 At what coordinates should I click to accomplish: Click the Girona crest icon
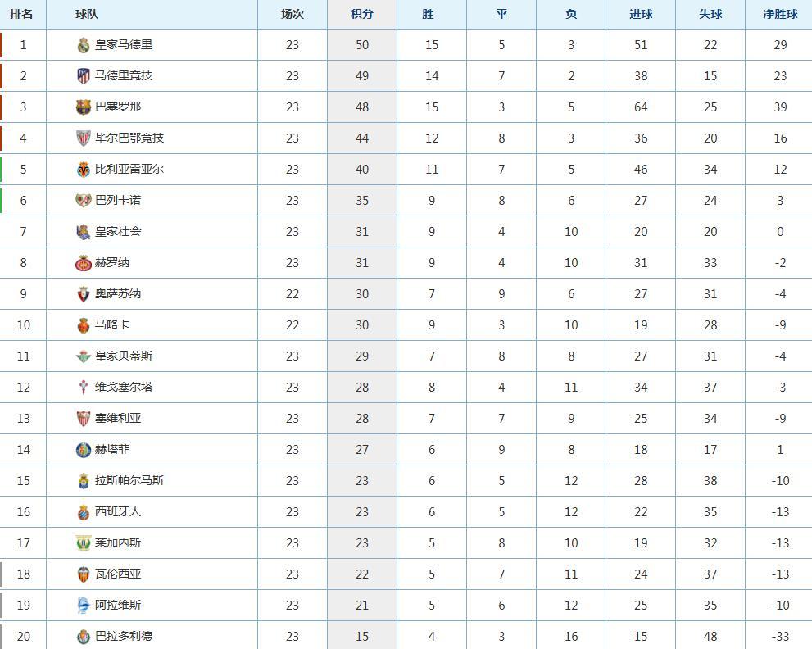(83, 263)
